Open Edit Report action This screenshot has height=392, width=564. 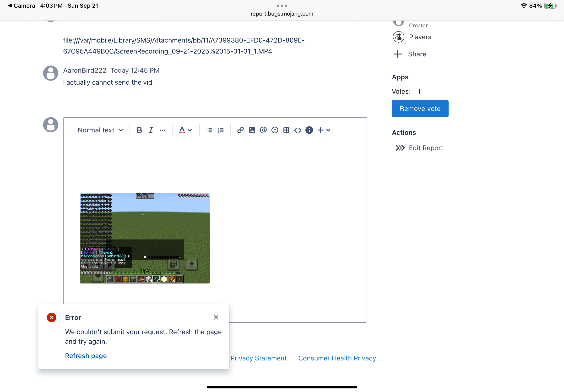coord(426,148)
